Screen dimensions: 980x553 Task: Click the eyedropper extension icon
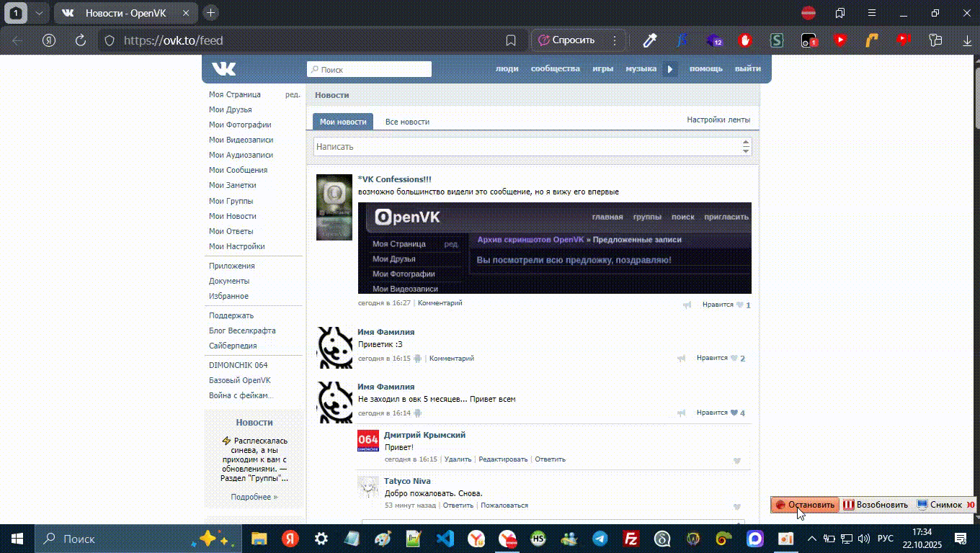pyautogui.click(x=650, y=40)
